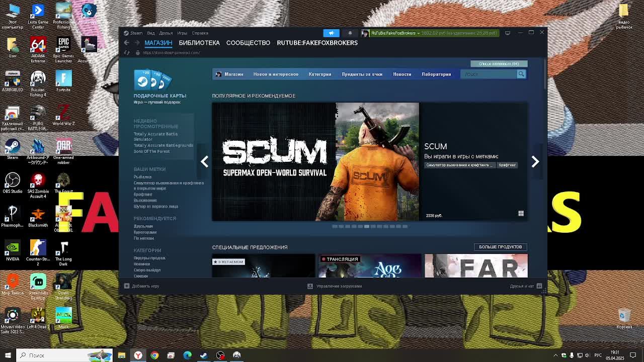This screenshot has width=644, height=362.
Task: Open the Справка menu
Action: pyautogui.click(x=200, y=33)
